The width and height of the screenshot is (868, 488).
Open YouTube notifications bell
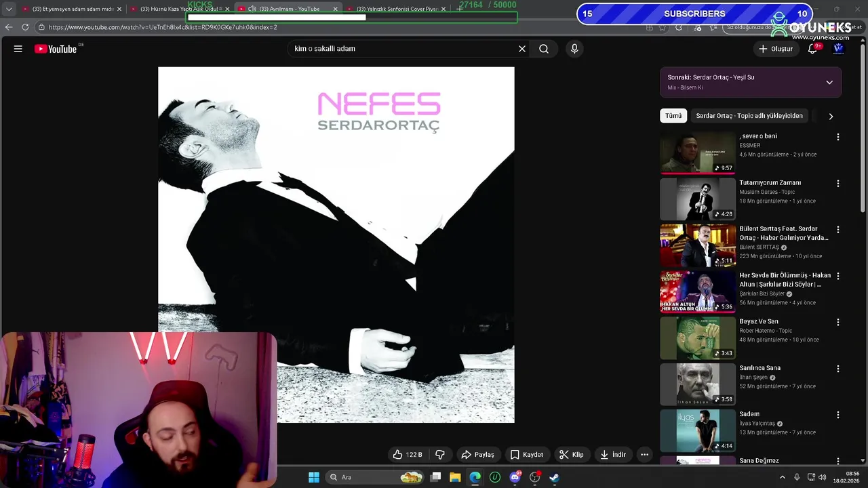pyautogui.click(x=812, y=49)
